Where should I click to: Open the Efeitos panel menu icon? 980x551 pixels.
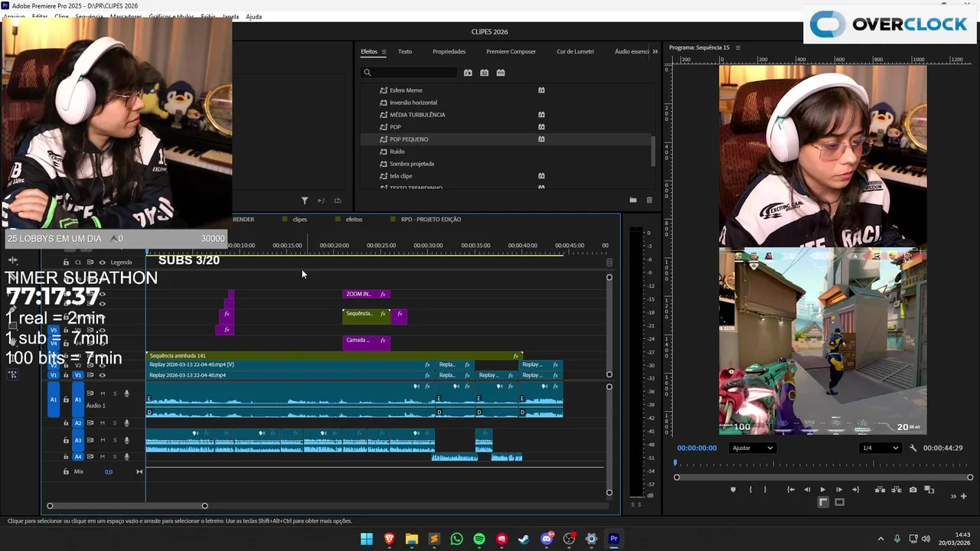[x=384, y=51]
